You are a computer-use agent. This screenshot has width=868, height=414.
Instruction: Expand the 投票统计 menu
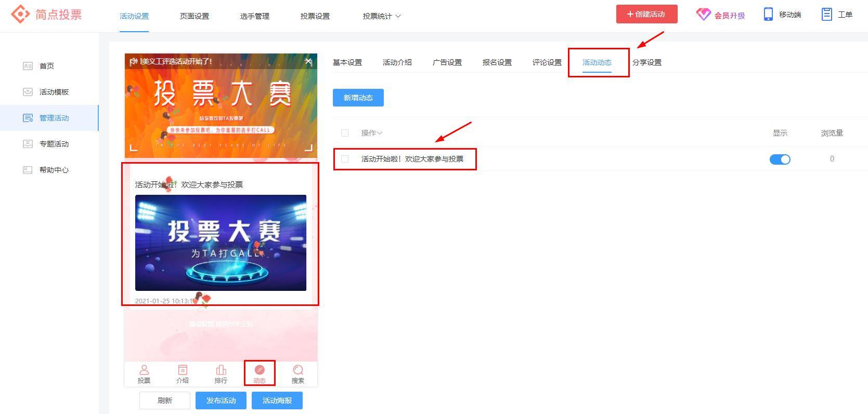click(382, 16)
